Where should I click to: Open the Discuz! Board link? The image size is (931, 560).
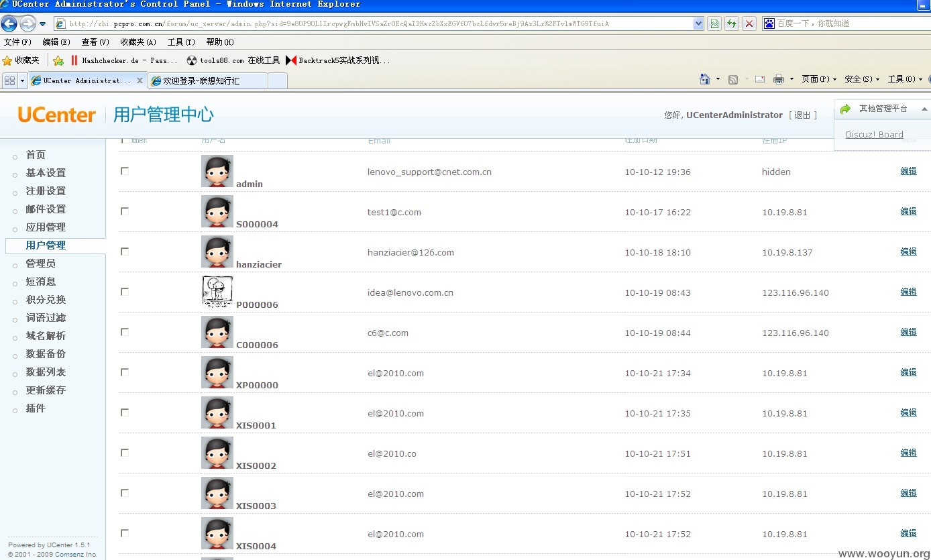tap(874, 134)
